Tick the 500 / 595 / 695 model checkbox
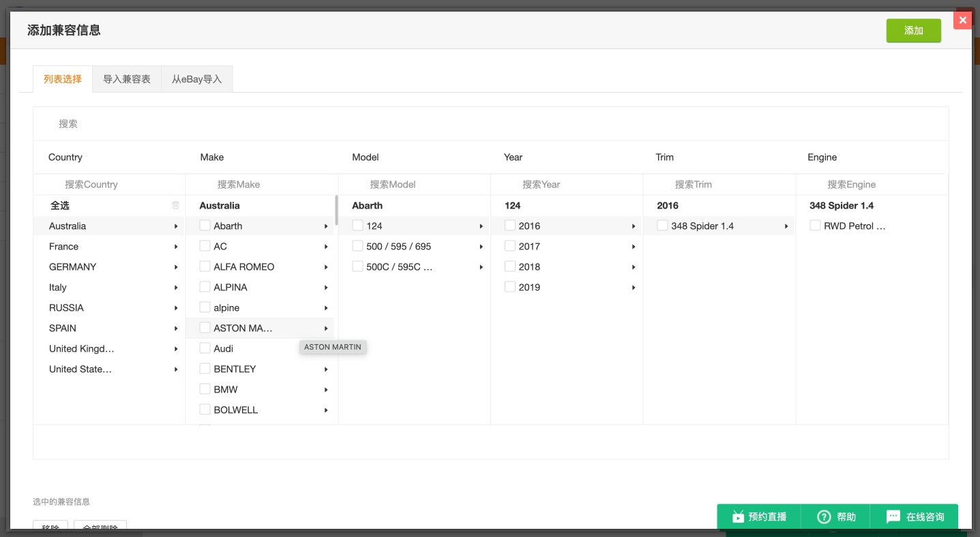Screen dimensions: 980x537 (x=357, y=246)
